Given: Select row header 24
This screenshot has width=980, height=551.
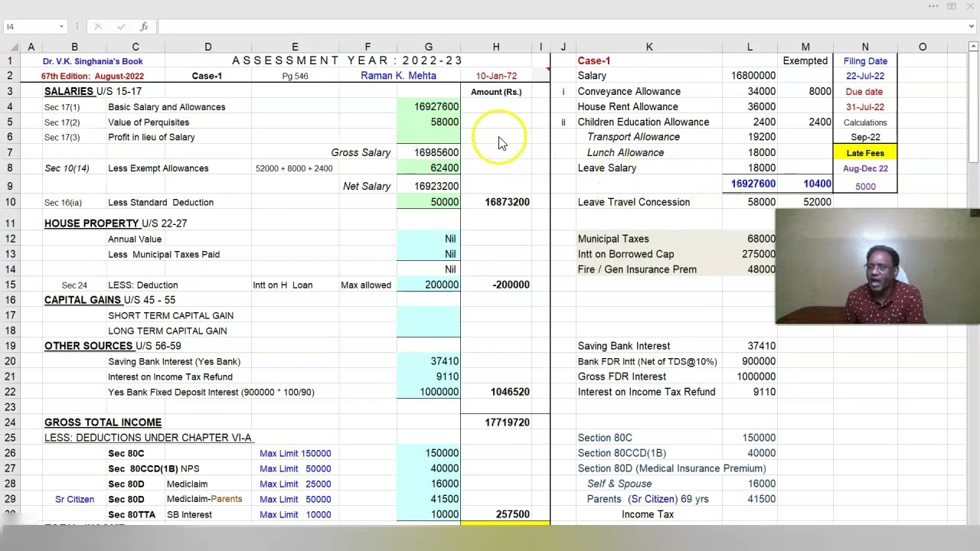Looking at the screenshot, I should 10,422.
